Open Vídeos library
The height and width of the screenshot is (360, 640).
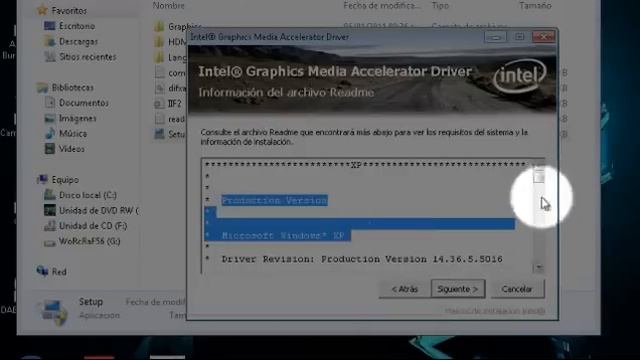[71, 149]
